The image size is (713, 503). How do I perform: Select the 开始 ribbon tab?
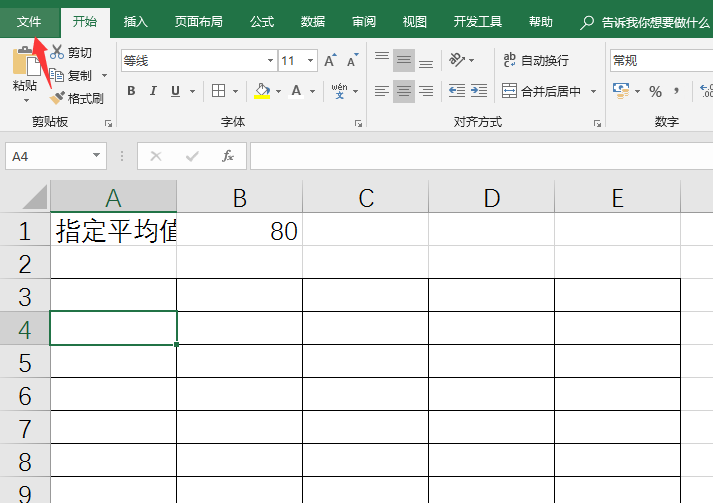(85, 22)
